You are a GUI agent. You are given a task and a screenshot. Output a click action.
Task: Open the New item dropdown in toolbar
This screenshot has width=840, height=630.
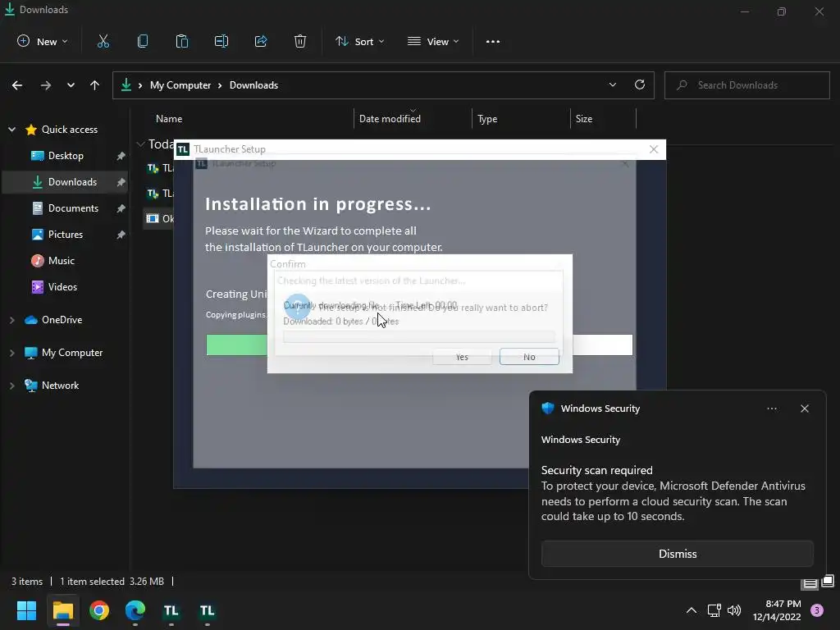coord(43,41)
